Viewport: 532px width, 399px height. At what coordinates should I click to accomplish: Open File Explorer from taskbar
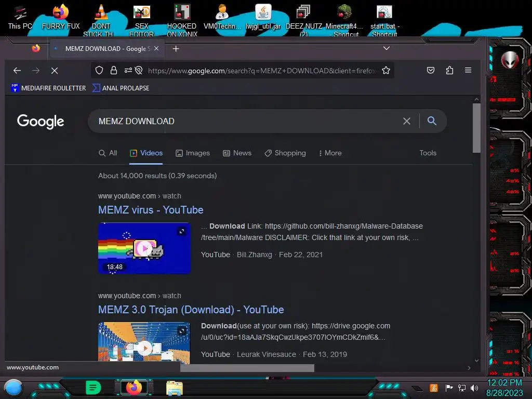click(175, 388)
